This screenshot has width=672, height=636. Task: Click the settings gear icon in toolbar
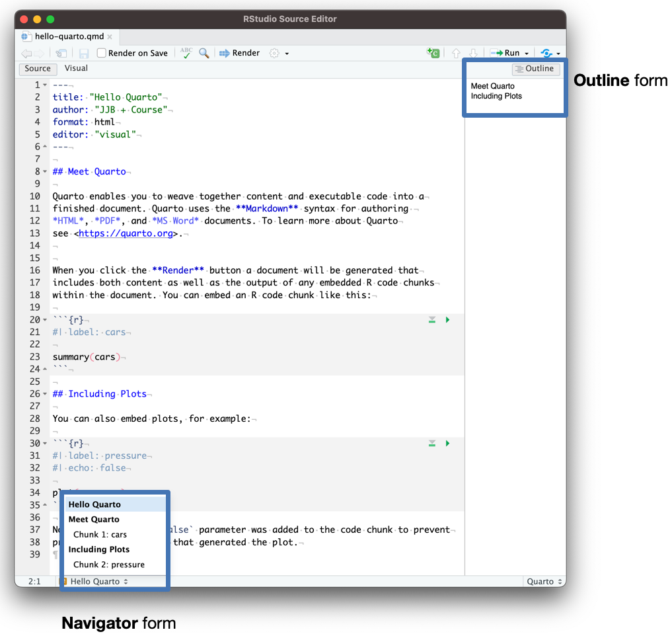click(x=274, y=53)
